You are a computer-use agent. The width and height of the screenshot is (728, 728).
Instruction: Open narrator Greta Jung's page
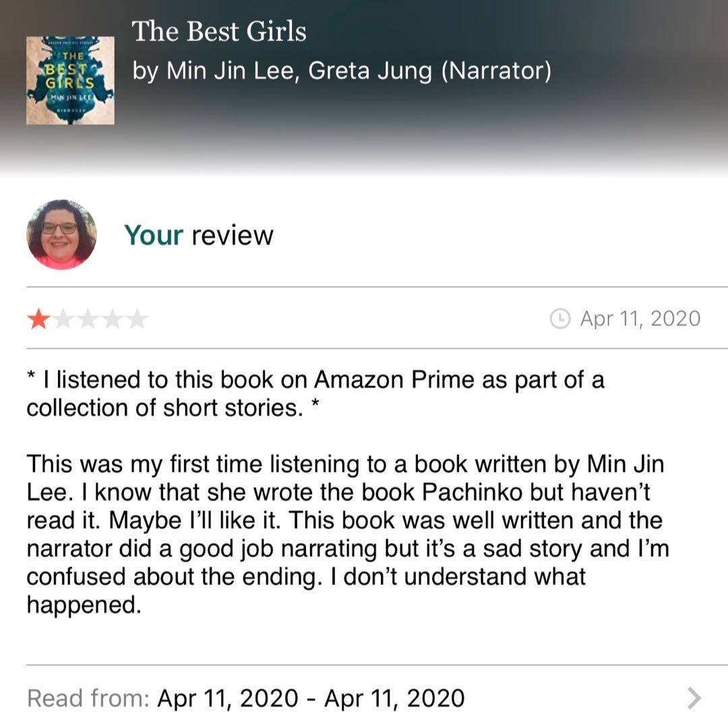point(369,71)
